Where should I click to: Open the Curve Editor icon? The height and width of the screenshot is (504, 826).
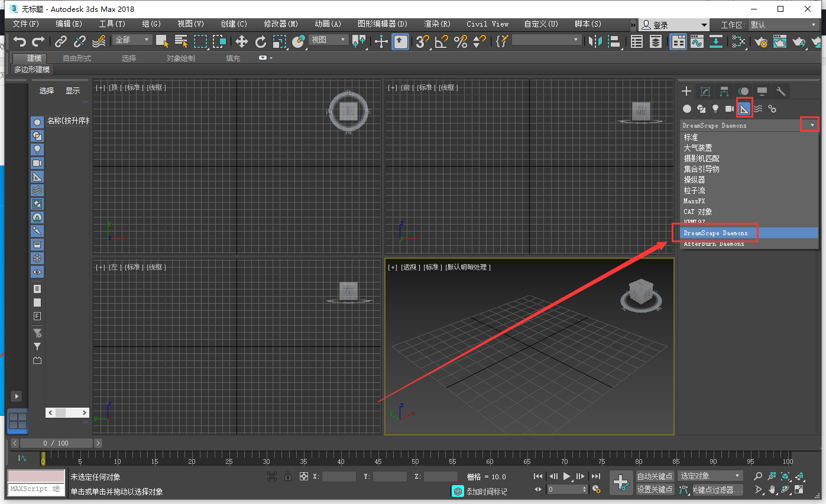[x=697, y=41]
